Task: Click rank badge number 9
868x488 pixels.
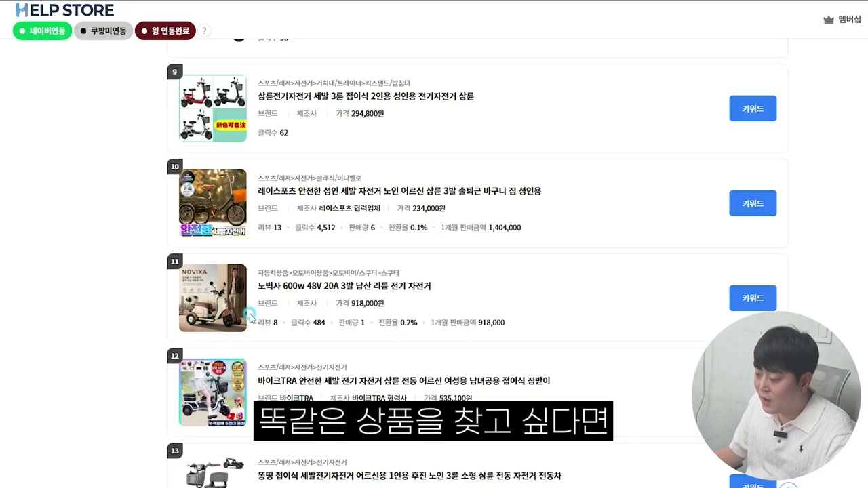Action: [x=175, y=72]
